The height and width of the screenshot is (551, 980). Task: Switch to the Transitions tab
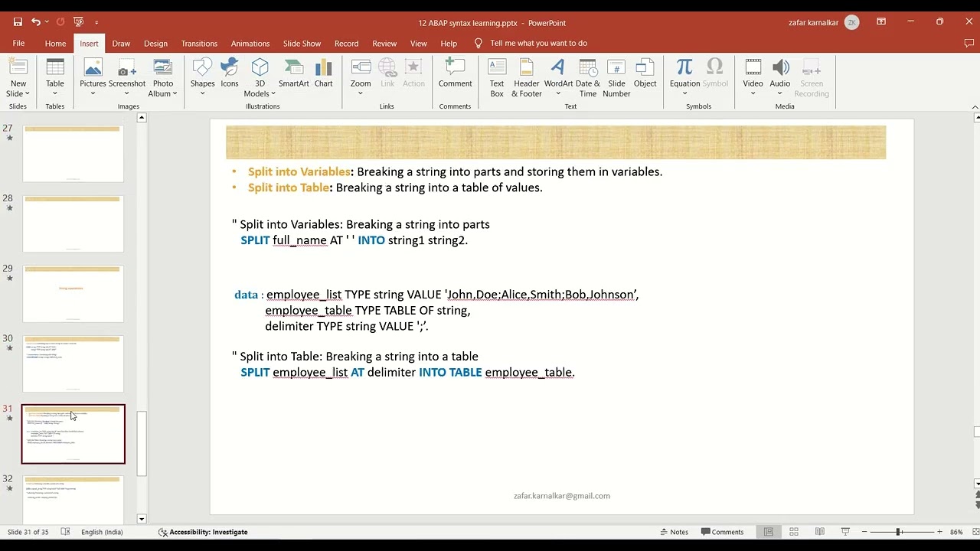tap(199, 44)
